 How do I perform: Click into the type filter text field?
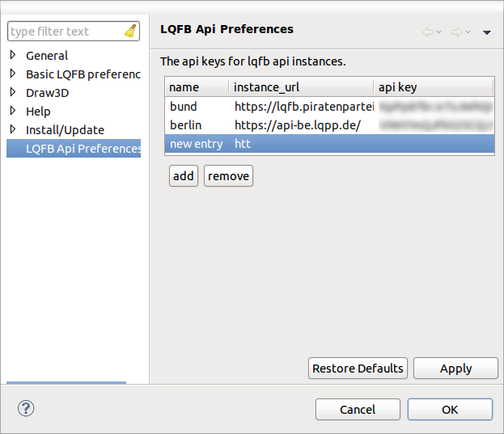coord(65,32)
